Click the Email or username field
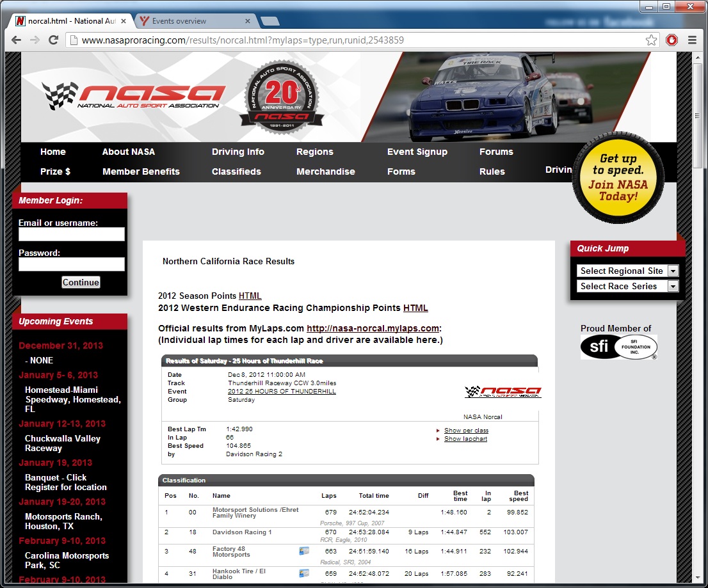This screenshot has width=708, height=588. [71, 234]
